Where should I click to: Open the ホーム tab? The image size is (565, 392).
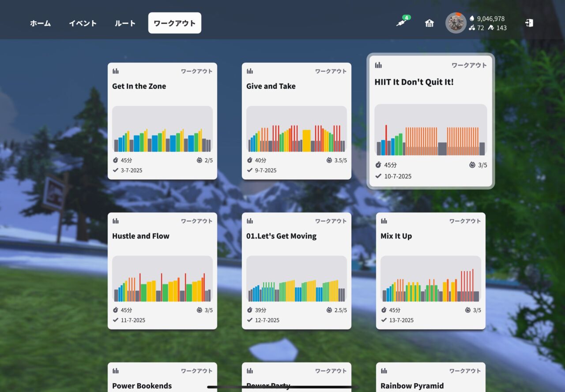pos(40,23)
